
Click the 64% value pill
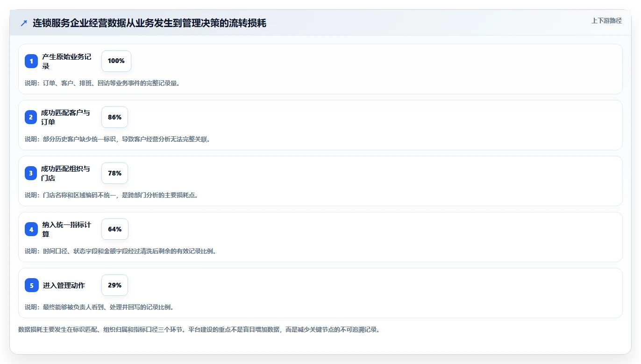[x=115, y=229]
